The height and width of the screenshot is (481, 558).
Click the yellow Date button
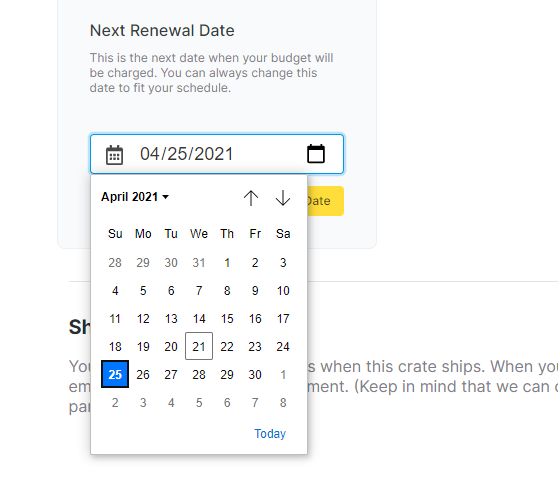pyautogui.click(x=325, y=201)
